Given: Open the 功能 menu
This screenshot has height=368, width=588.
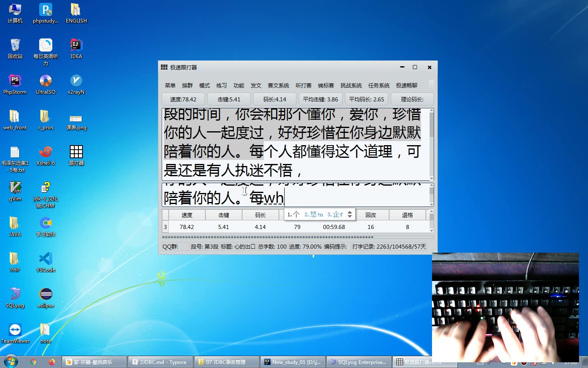Looking at the screenshot, I should [x=239, y=85].
